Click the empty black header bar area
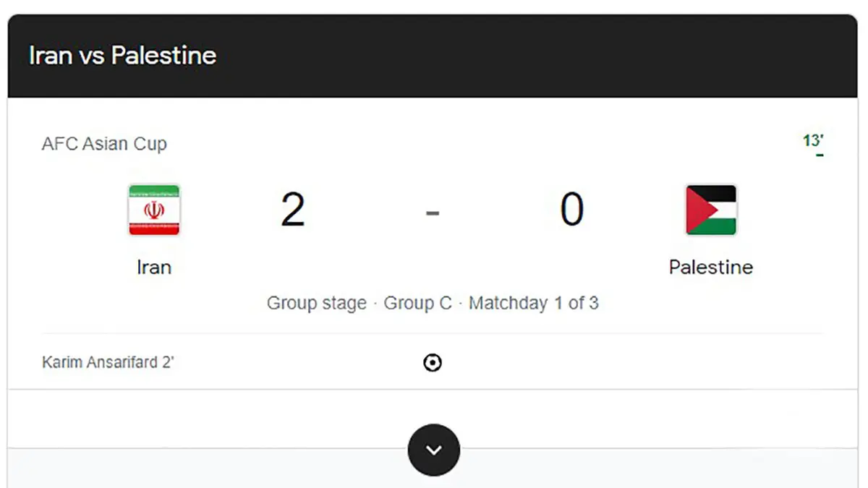868x488 pixels. coord(542,56)
